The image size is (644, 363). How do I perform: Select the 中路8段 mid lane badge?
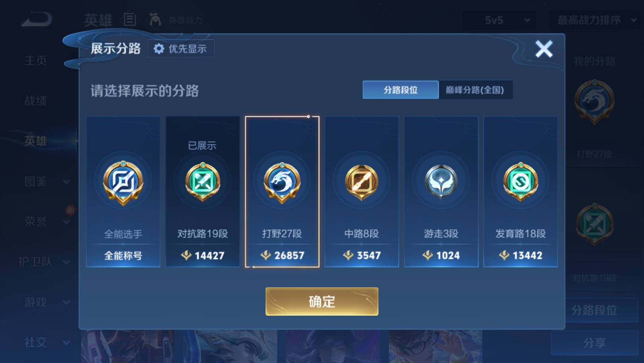click(361, 183)
